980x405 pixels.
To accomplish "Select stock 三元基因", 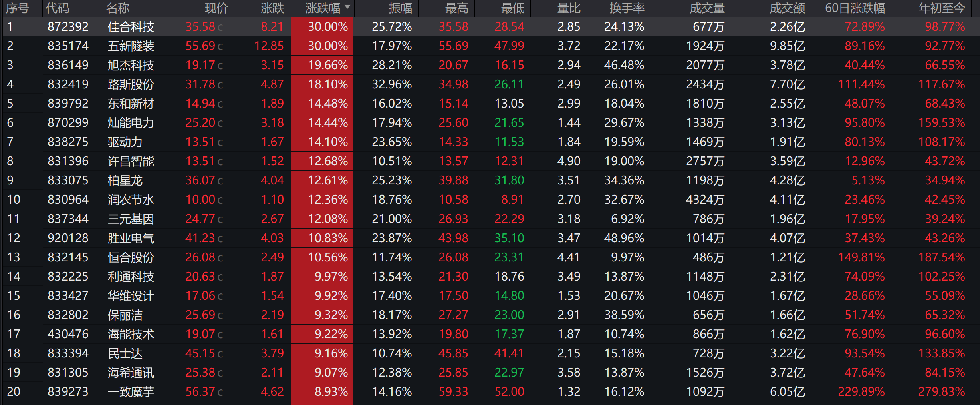I will 131,219.
